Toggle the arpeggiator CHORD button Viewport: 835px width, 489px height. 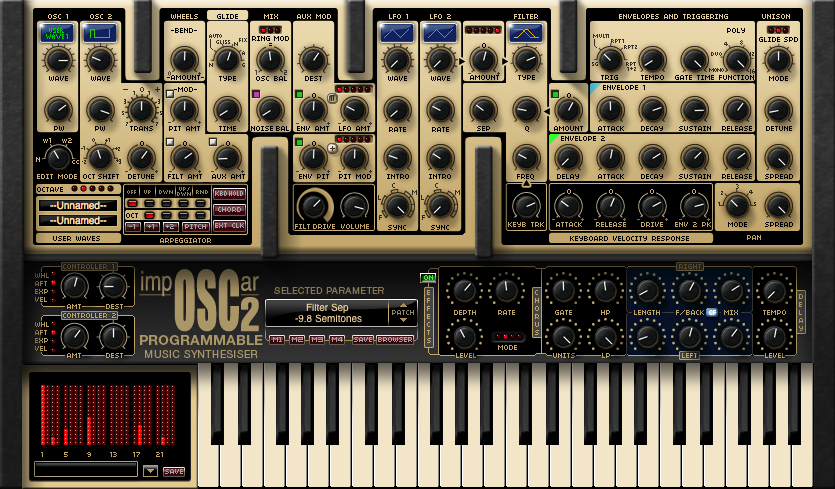point(228,210)
